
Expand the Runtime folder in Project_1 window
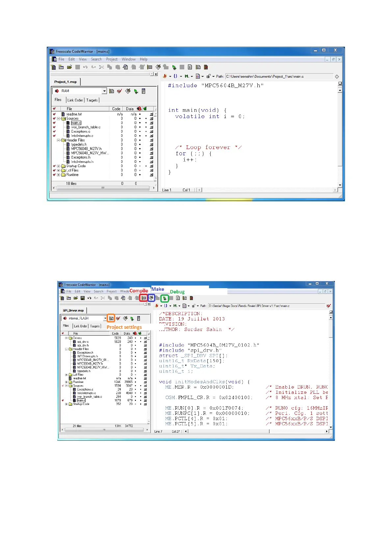[59, 175]
